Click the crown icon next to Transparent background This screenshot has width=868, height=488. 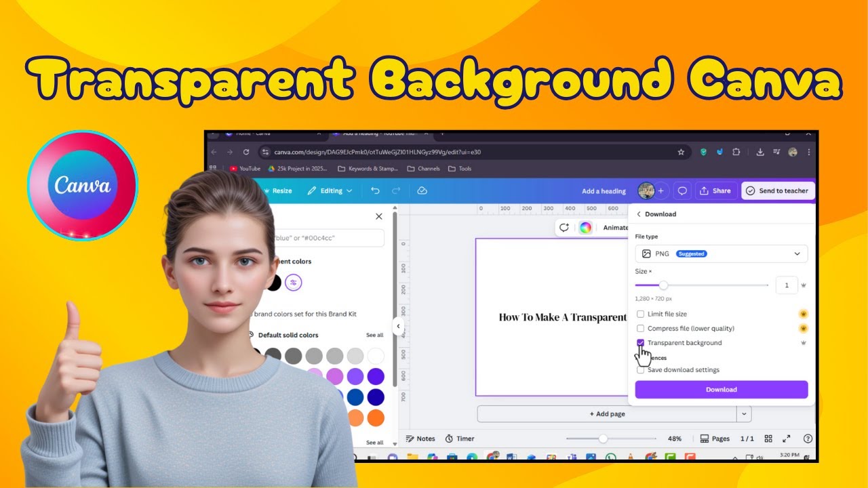(x=804, y=343)
